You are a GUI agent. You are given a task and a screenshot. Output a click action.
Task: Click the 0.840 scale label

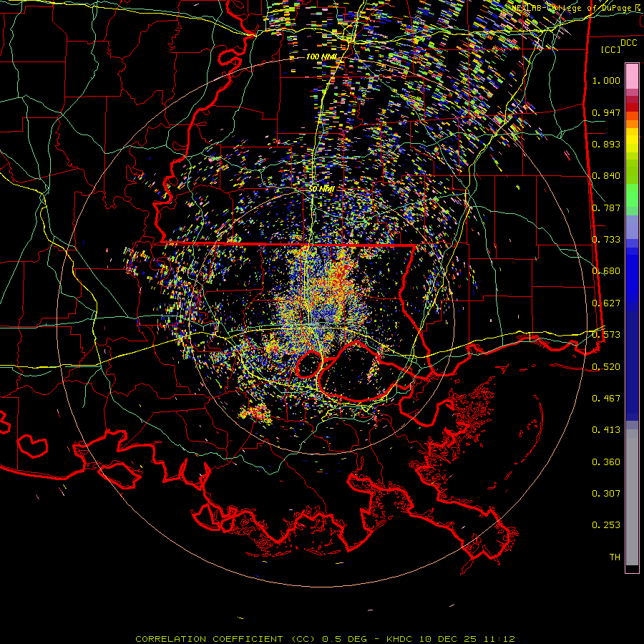[x=606, y=176]
